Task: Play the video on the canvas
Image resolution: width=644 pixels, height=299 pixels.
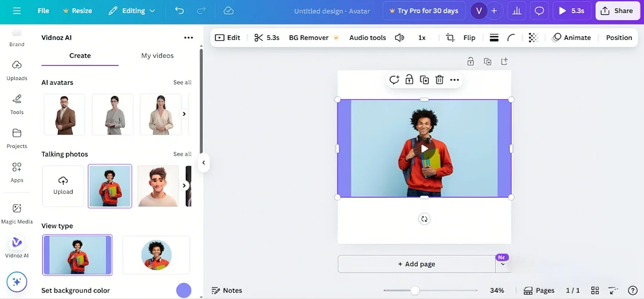Action: pyautogui.click(x=424, y=149)
